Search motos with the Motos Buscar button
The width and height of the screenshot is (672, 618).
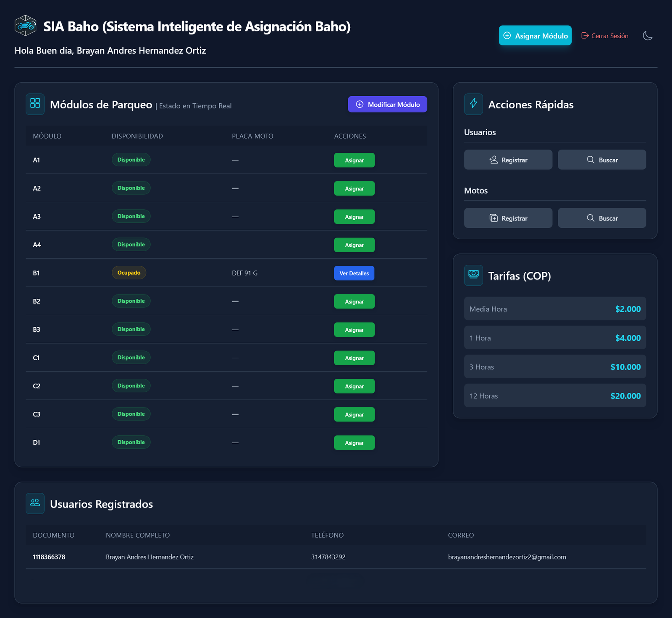tap(601, 218)
